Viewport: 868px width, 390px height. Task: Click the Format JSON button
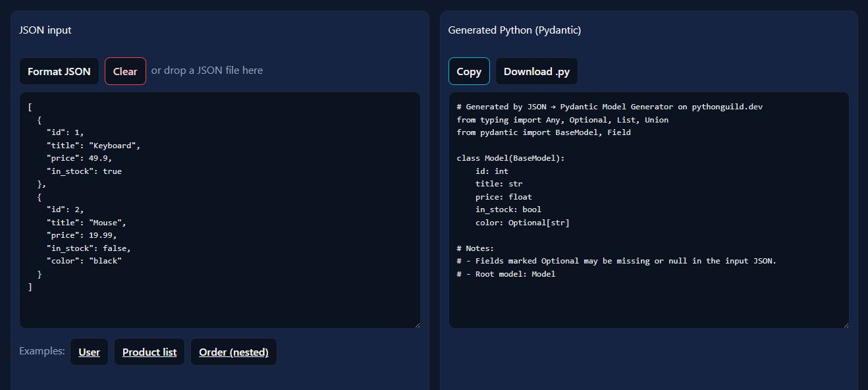(59, 71)
